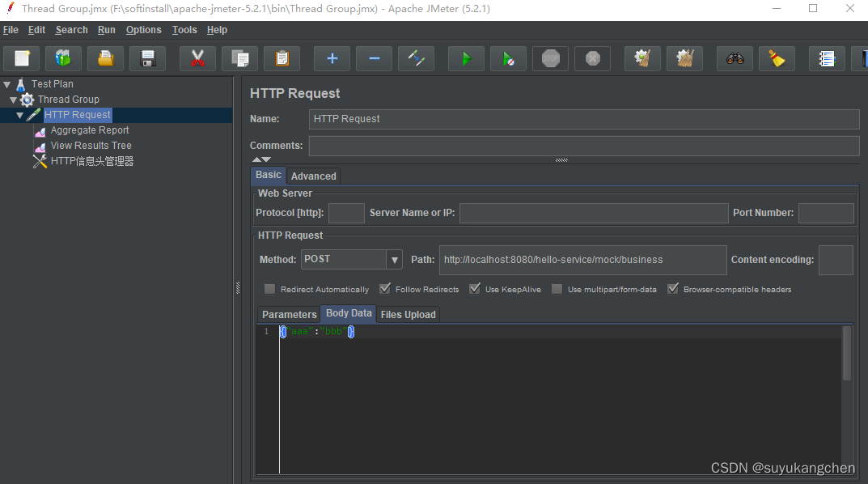The width and height of the screenshot is (868, 484).
Task: Click the Paste clipboard icon
Action: pos(282,59)
